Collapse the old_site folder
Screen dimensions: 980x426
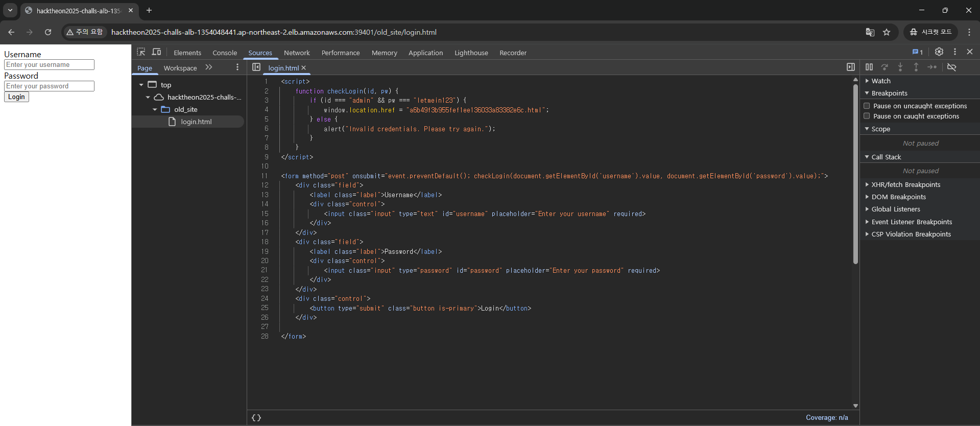point(155,109)
